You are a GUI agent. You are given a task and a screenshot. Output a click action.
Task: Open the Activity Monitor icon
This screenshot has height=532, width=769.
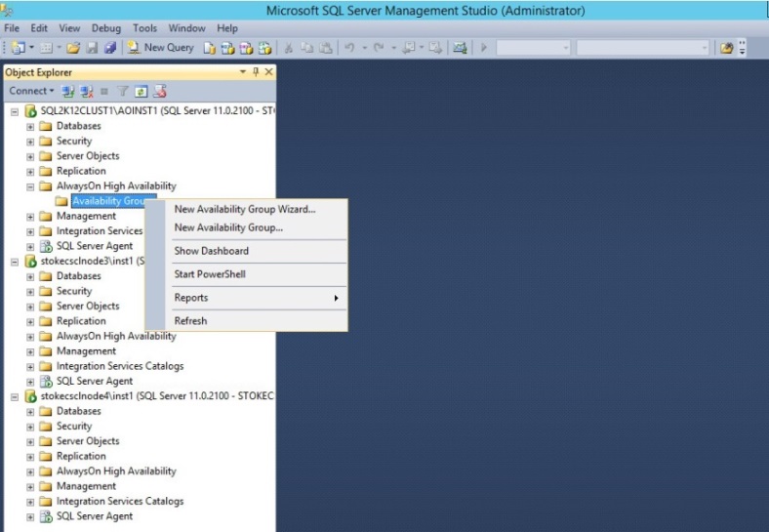coord(460,48)
